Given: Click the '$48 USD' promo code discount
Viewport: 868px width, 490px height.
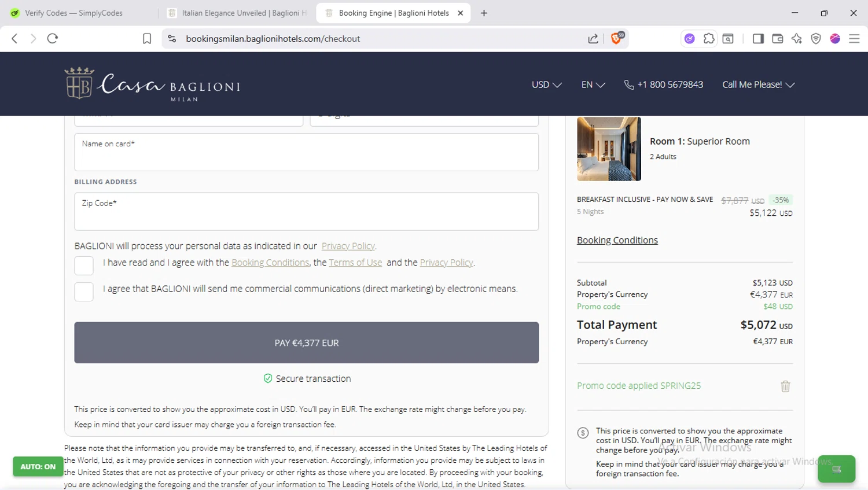Looking at the screenshot, I should click(x=778, y=307).
